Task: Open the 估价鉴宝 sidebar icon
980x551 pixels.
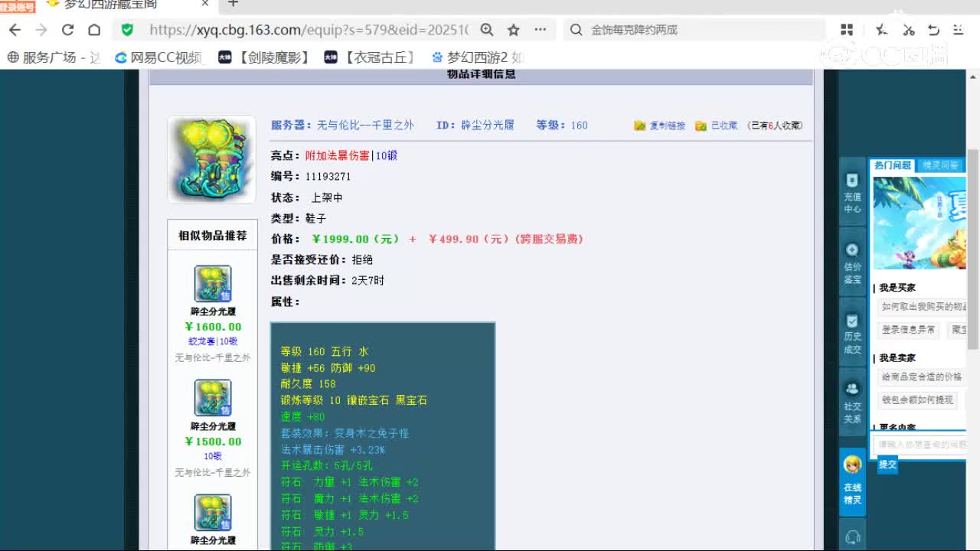Action: tap(853, 263)
